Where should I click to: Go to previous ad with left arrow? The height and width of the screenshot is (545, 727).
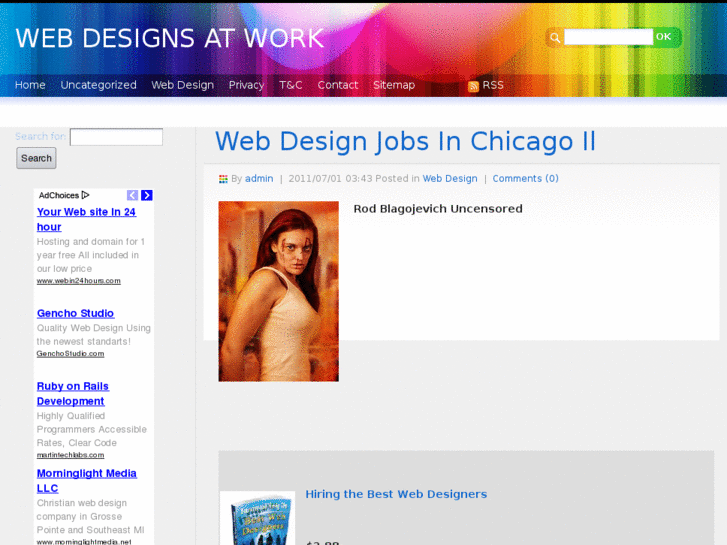click(x=133, y=195)
